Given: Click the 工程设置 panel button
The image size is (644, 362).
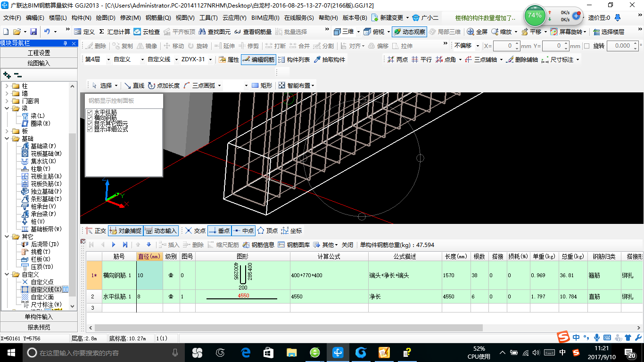Looking at the screenshot, I should 39,53.
